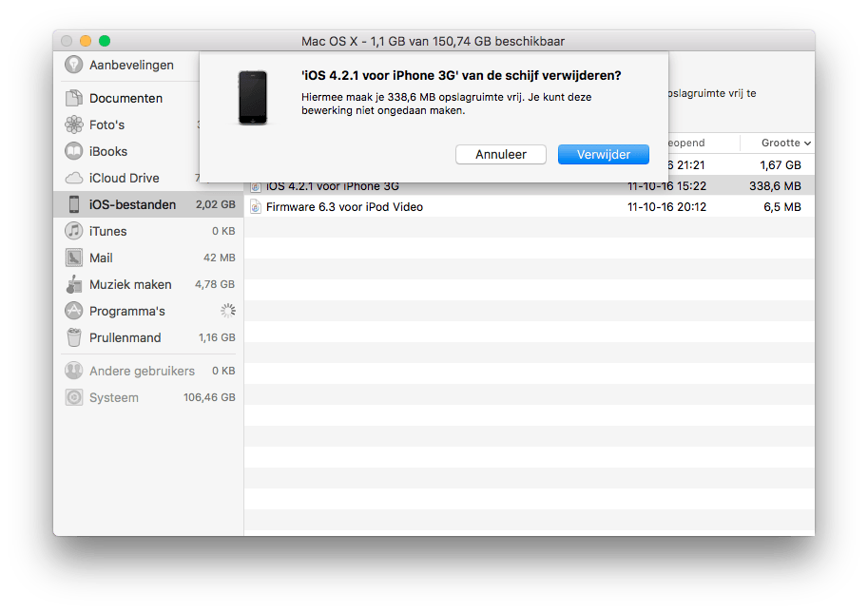This screenshot has height=612, width=868.
Task: Select the Programma's category label
Action: [x=126, y=311]
